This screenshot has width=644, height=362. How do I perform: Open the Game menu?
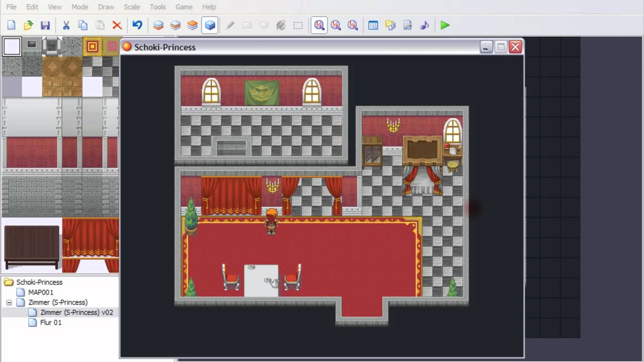[x=184, y=7]
